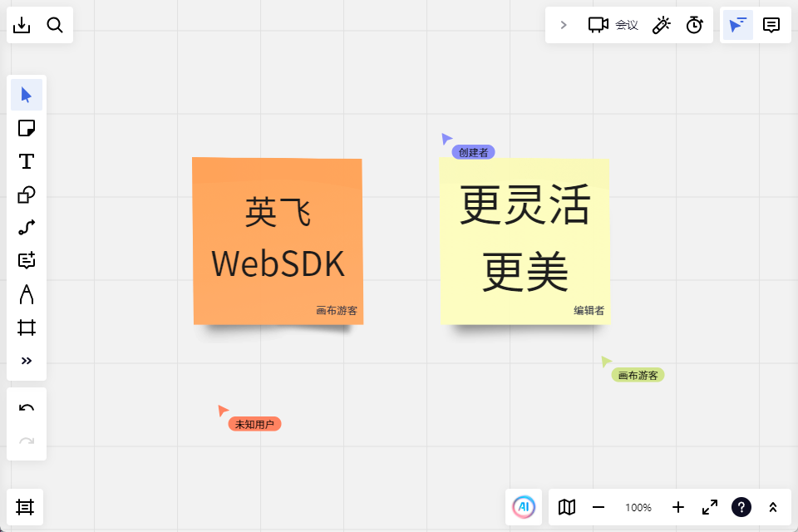Toggle collaborator cursors display
The width and height of the screenshot is (798, 532).
(x=738, y=25)
